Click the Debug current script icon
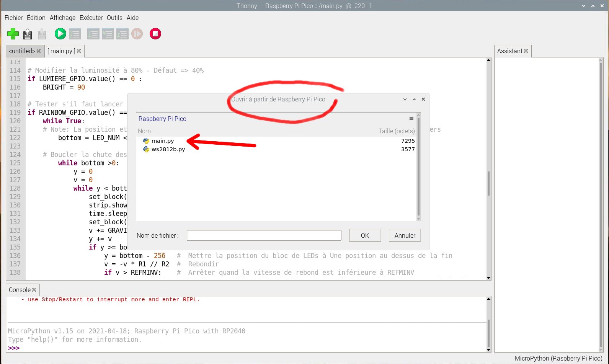 [75, 34]
